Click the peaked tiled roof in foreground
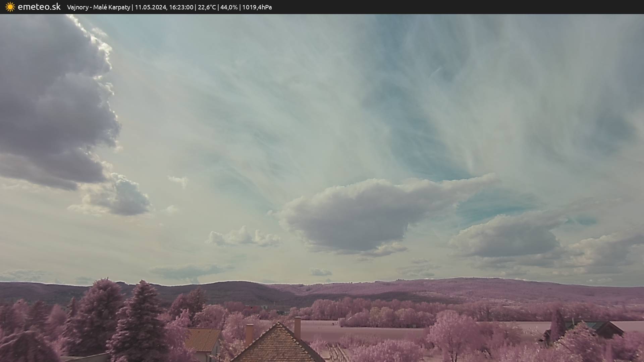 (x=278, y=345)
